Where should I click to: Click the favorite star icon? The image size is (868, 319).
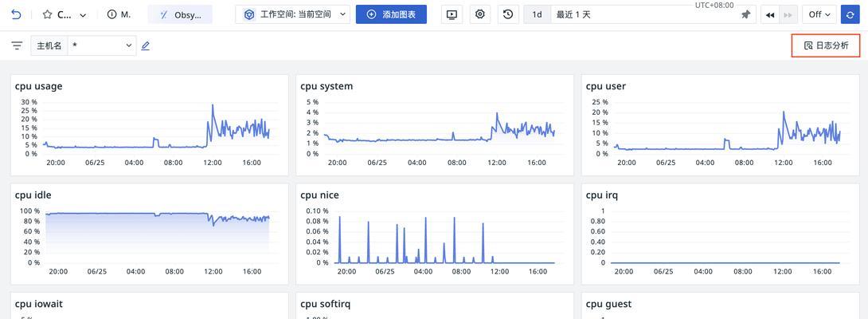47,15
